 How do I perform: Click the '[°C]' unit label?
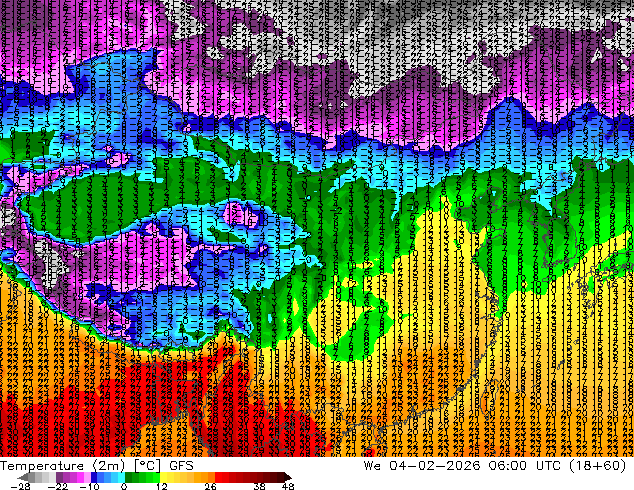(x=148, y=466)
